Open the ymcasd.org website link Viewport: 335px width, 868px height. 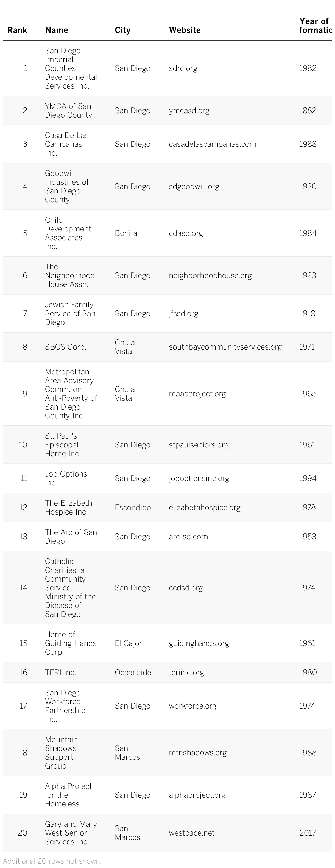189,110
